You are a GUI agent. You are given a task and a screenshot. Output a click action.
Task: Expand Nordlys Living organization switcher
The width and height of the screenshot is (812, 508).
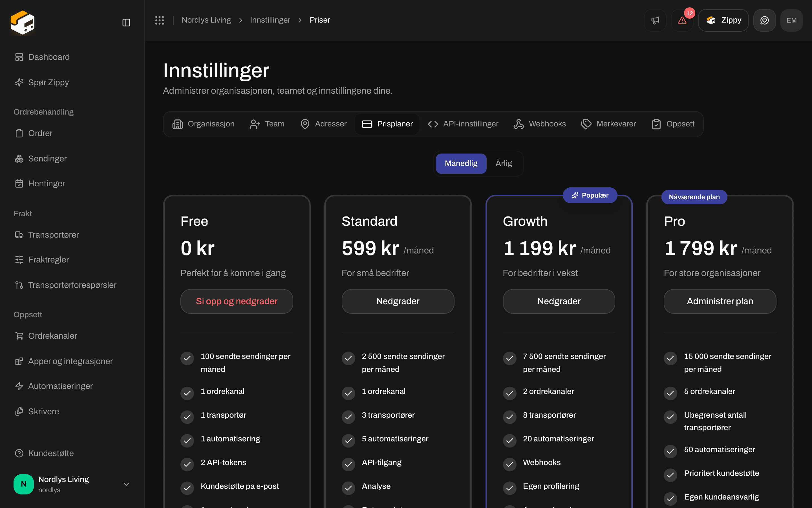[x=72, y=484]
